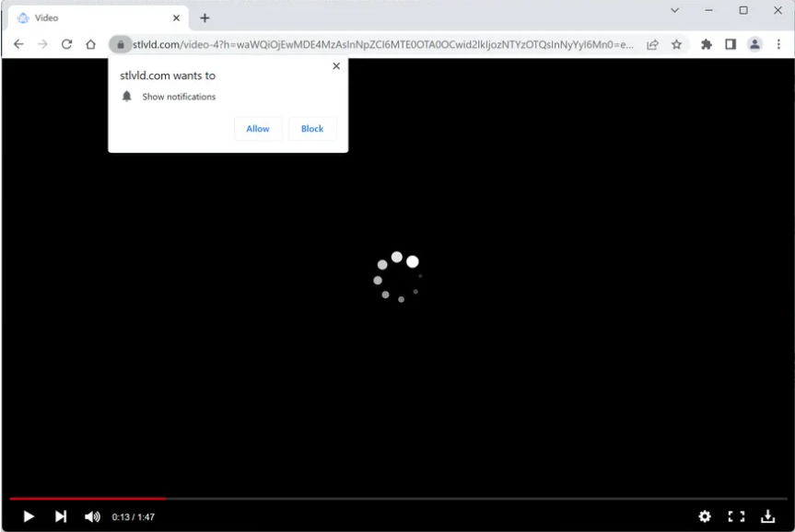Open a new tab
The image size is (795, 532).
[x=205, y=17]
